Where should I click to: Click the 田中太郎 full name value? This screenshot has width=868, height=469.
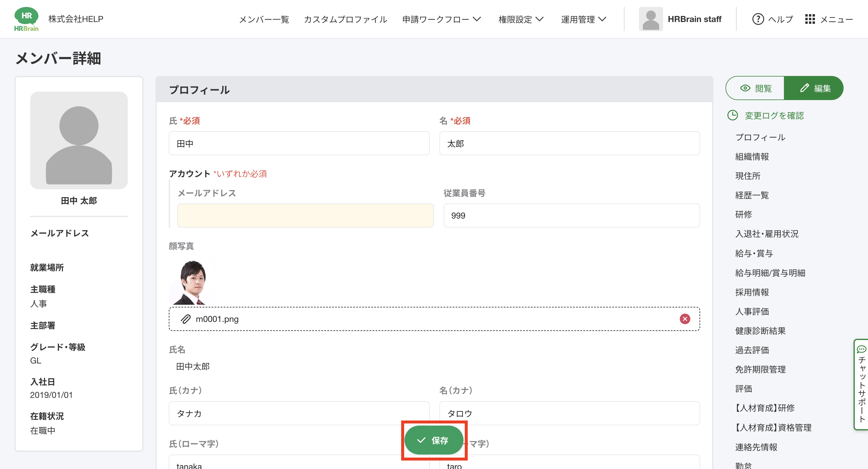coord(193,366)
